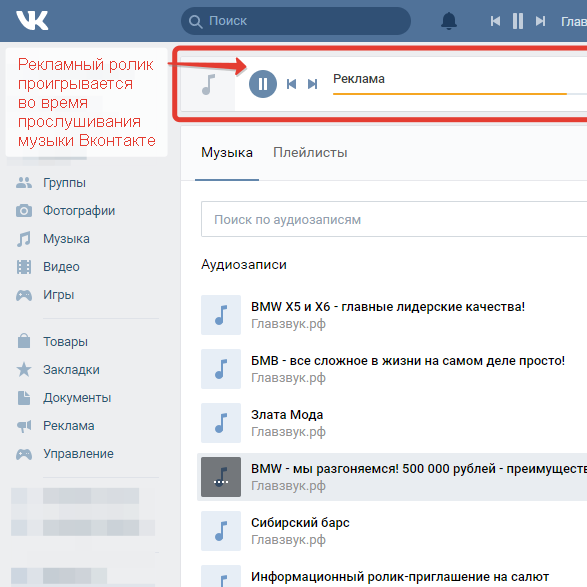Click the Поиск box in header
The width and height of the screenshot is (587, 587).
coord(296,21)
